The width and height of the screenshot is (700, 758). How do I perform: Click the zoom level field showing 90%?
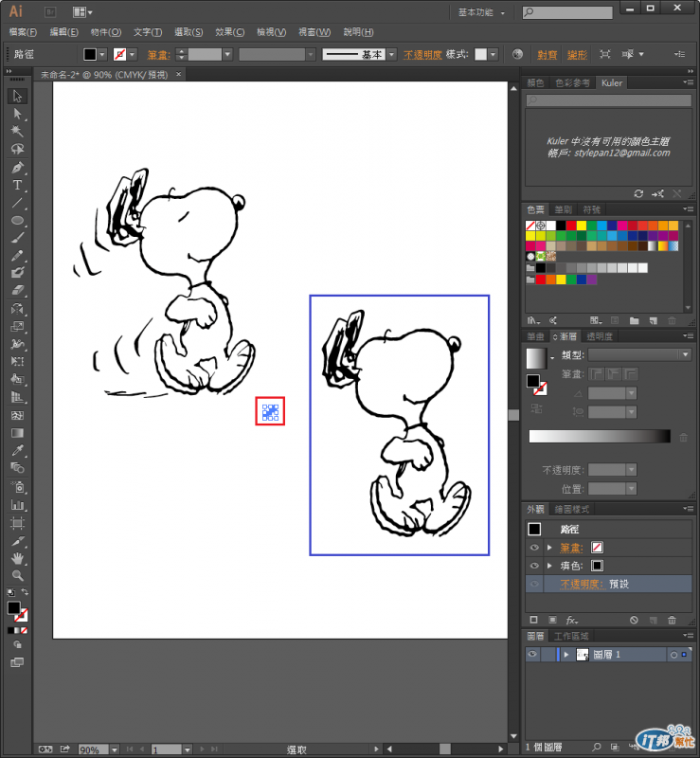93,749
